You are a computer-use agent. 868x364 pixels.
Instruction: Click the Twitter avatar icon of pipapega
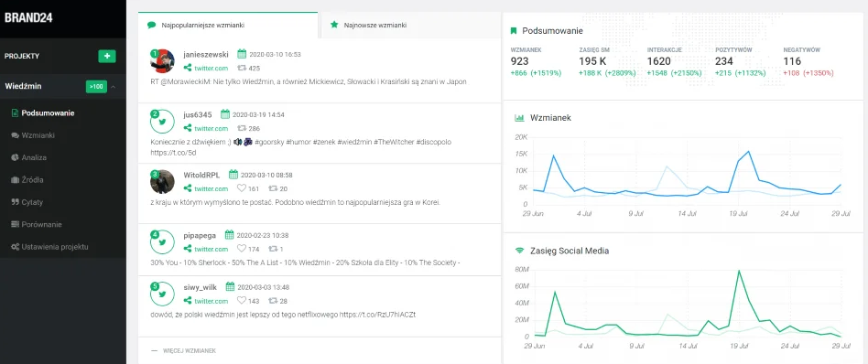click(163, 241)
